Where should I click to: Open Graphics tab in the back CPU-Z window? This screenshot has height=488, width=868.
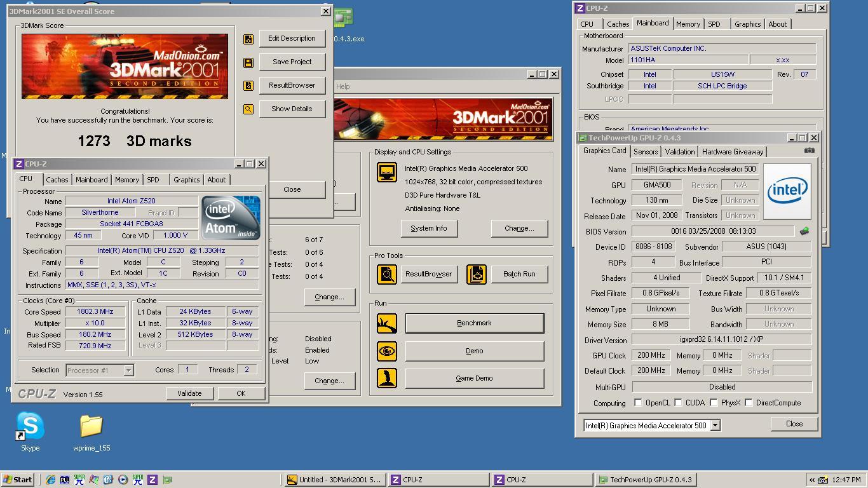(x=747, y=24)
